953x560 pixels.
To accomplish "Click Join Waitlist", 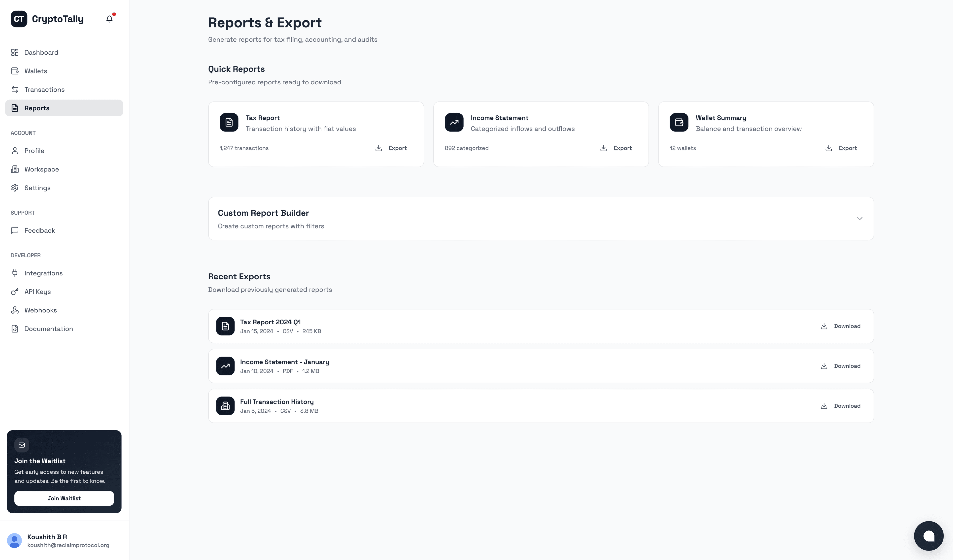I will click(64, 498).
